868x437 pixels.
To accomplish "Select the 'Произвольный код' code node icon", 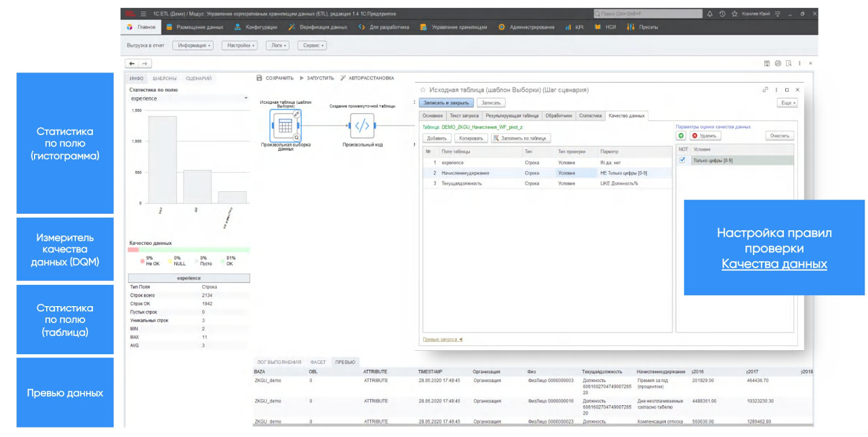I will tap(362, 125).
